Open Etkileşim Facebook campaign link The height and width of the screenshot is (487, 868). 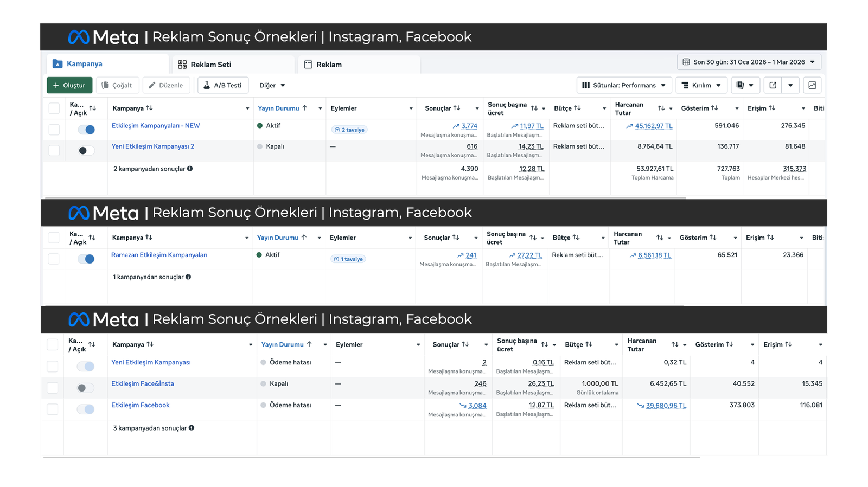tap(141, 405)
